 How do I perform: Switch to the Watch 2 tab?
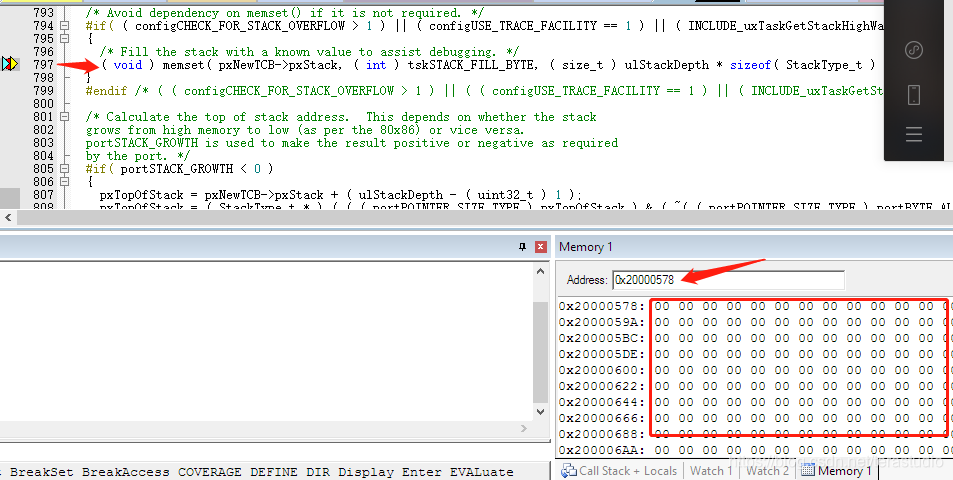pos(767,471)
